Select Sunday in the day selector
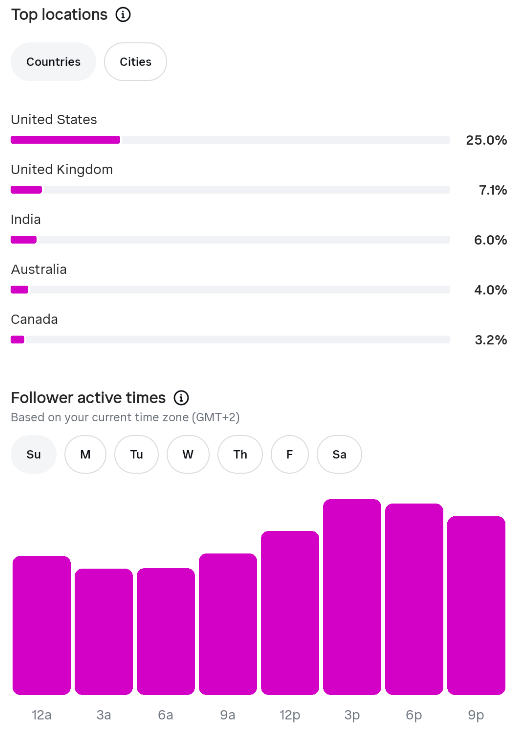This screenshot has height=744, width=513. pyautogui.click(x=34, y=455)
